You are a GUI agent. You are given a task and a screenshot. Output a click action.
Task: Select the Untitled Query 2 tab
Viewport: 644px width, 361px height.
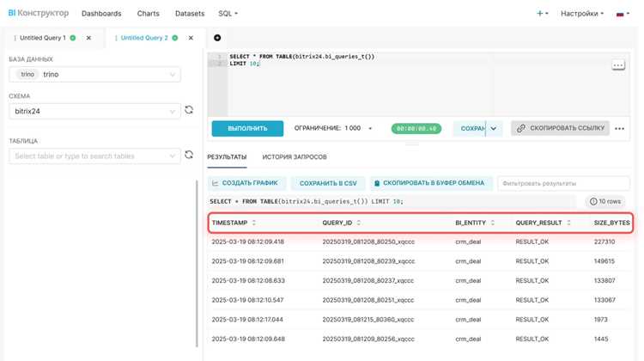[x=144, y=38]
